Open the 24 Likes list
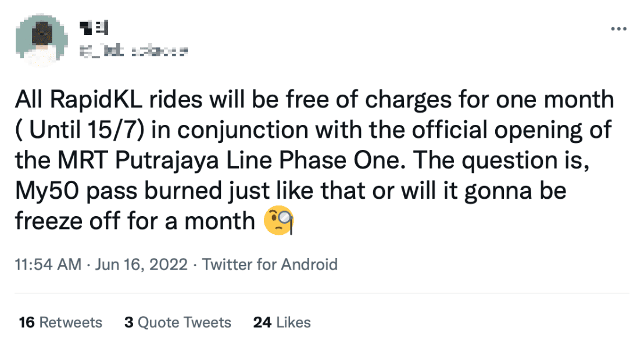 coord(282,323)
